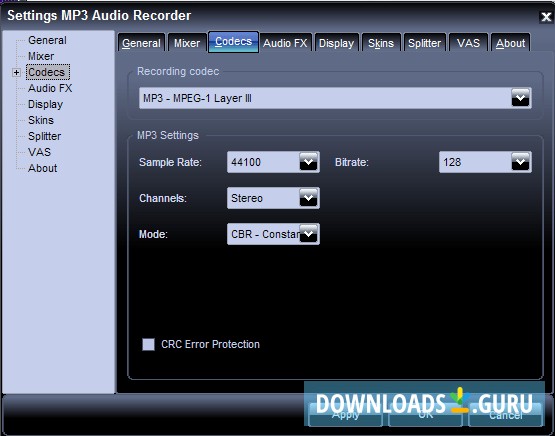
Task: Go to the Skins tab
Action: tap(381, 43)
